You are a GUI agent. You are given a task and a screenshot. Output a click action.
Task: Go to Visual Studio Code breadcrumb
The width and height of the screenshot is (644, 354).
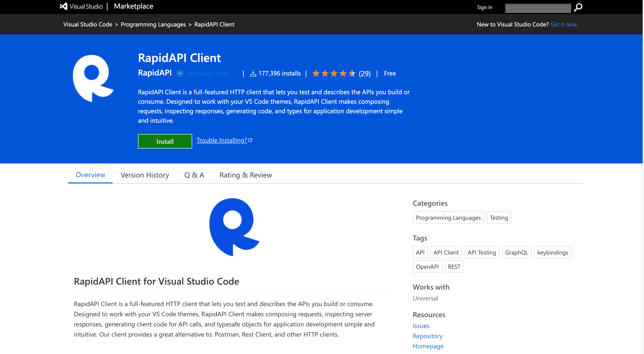coord(88,24)
